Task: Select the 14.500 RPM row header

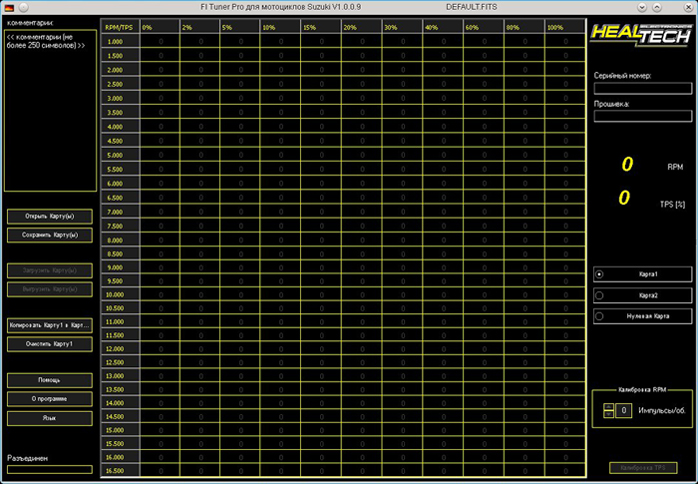Action: (x=120, y=416)
